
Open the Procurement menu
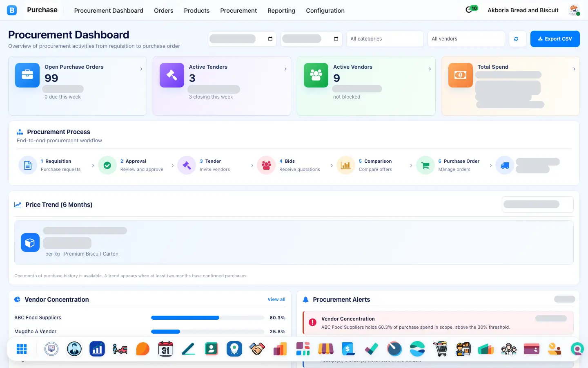pos(238,11)
